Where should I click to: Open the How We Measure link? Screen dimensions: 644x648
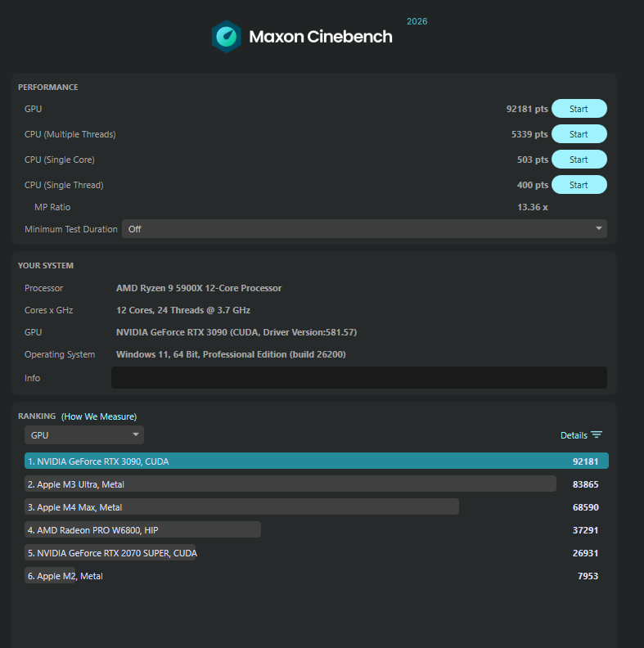(99, 416)
